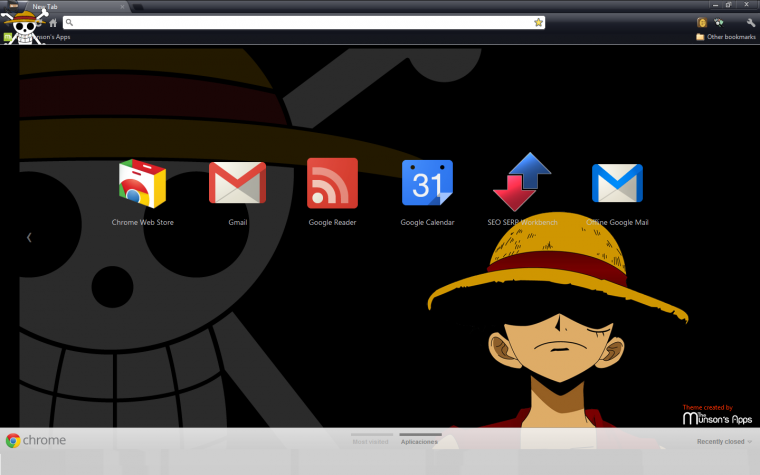Screen dimensions: 760x475
Task: Select the New Tab browser tab
Action: point(70,7)
